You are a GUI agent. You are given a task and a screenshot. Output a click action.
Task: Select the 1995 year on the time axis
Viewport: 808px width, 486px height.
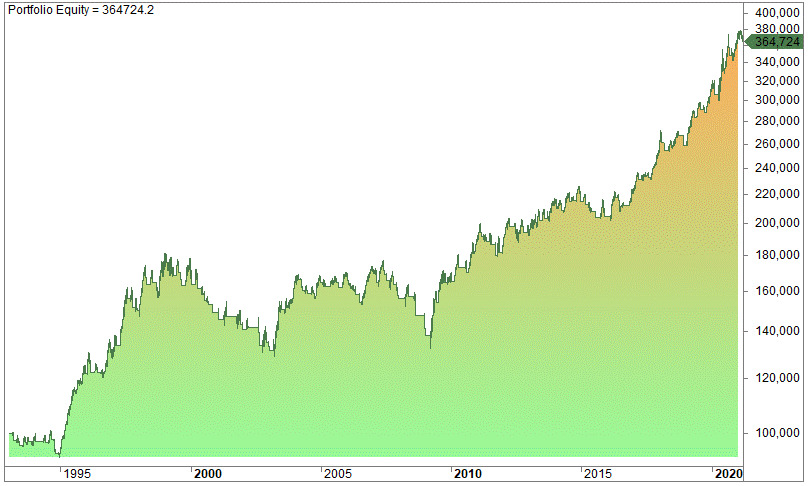pos(77,474)
